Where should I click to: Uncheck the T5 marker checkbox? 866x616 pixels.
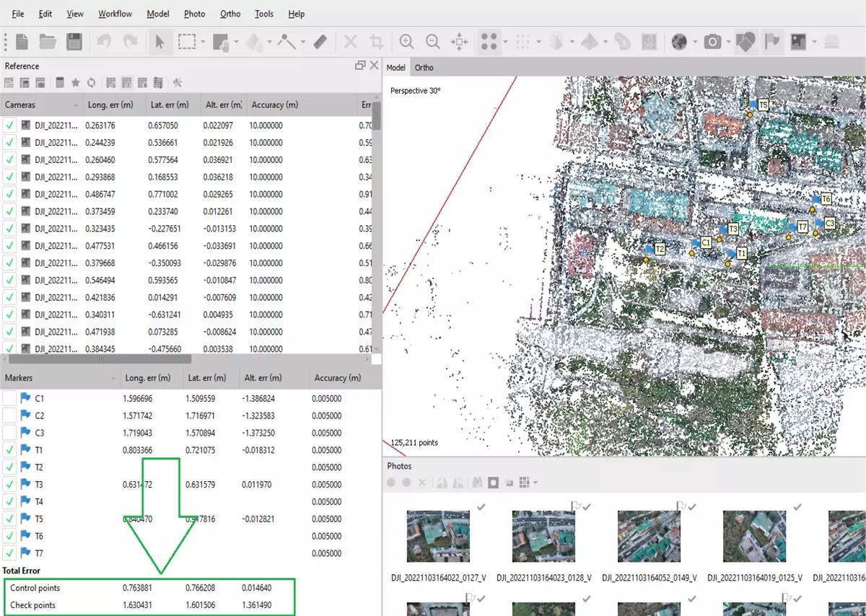tap(9, 519)
